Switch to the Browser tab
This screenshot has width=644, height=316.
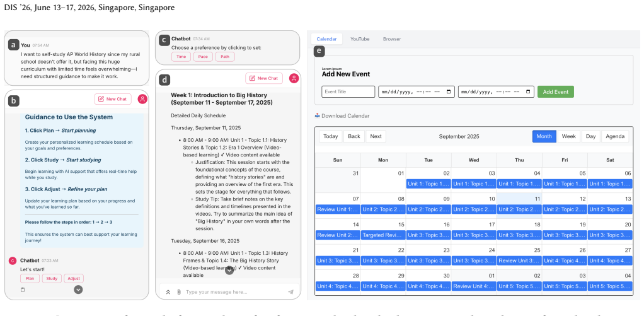pos(392,39)
